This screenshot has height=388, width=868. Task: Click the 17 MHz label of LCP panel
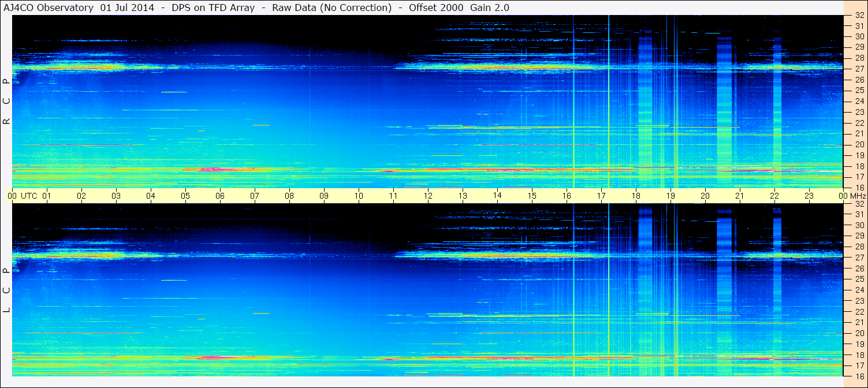coord(859,365)
